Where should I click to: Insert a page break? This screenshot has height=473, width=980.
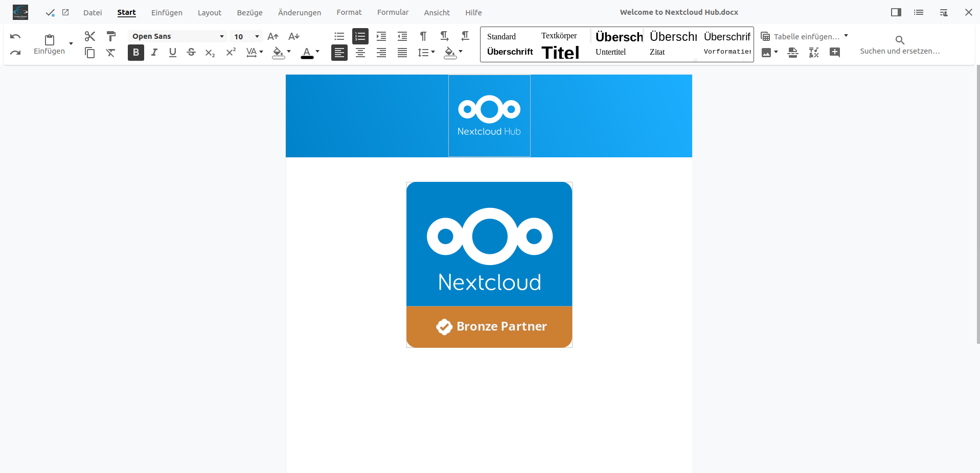[x=793, y=52]
